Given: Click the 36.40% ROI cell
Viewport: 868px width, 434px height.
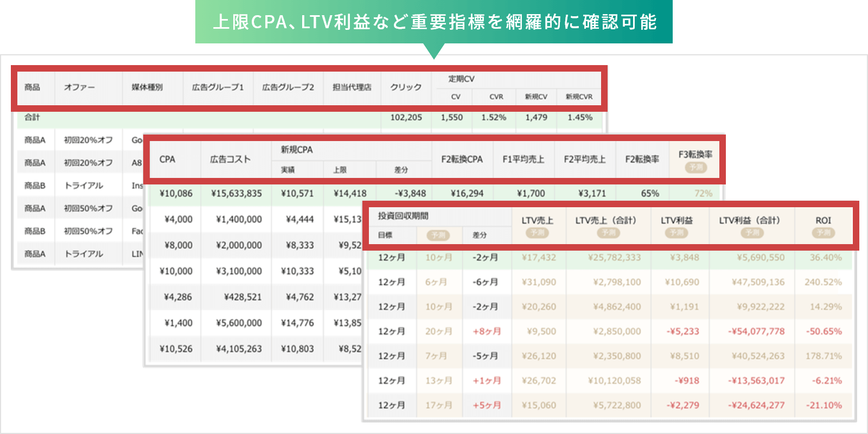Looking at the screenshot, I should click(826, 258).
